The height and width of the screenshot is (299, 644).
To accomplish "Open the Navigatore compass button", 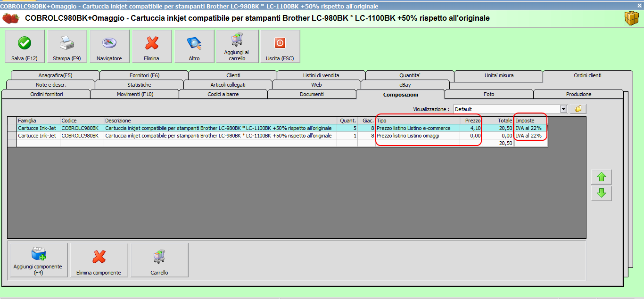I will pyautogui.click(x=109, y=46).
